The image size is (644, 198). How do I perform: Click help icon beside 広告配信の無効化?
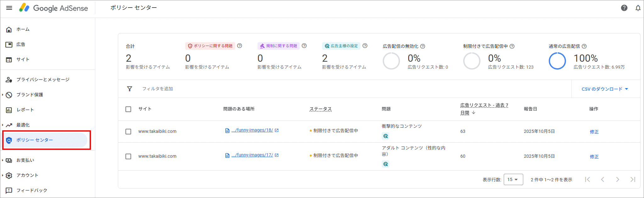pyautogui.click(x=423, y=46)
